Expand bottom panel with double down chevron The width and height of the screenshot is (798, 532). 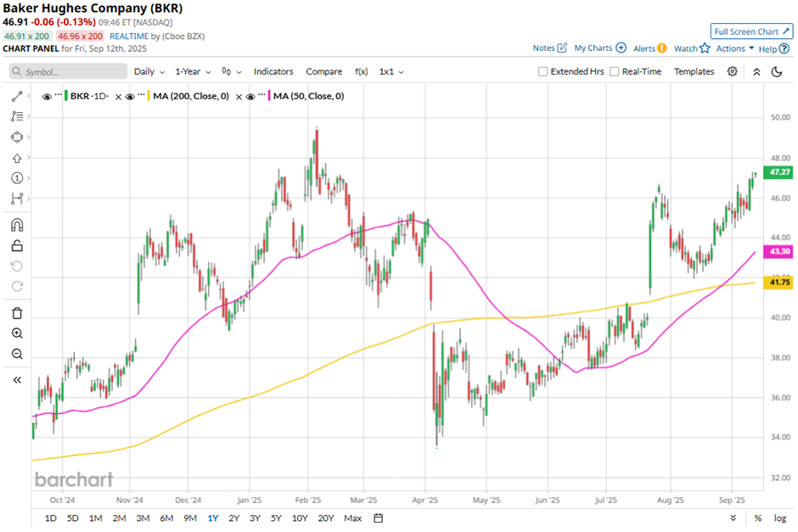733,518
